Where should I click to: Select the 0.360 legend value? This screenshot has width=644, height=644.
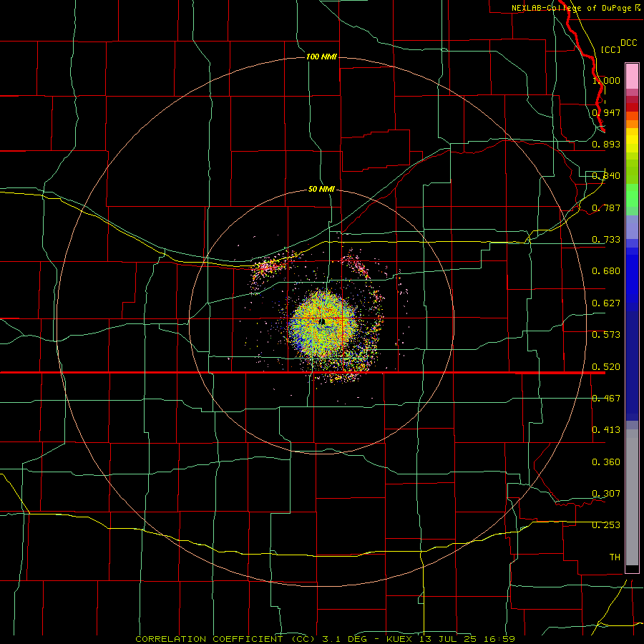coord(606,462)
